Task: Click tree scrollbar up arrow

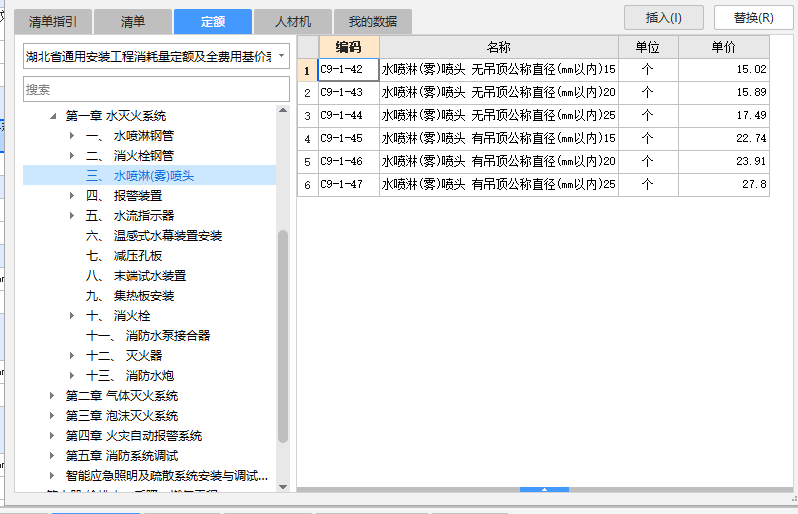Action: [283, 110]
